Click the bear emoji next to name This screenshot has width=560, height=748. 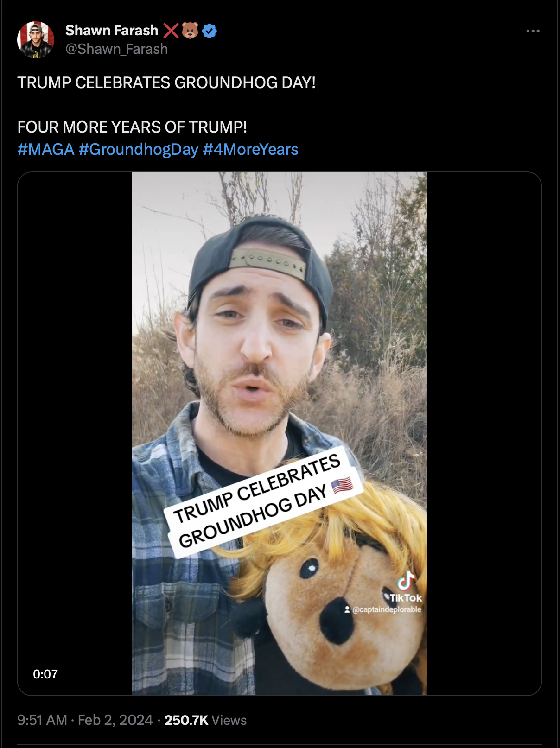(190, 31)
